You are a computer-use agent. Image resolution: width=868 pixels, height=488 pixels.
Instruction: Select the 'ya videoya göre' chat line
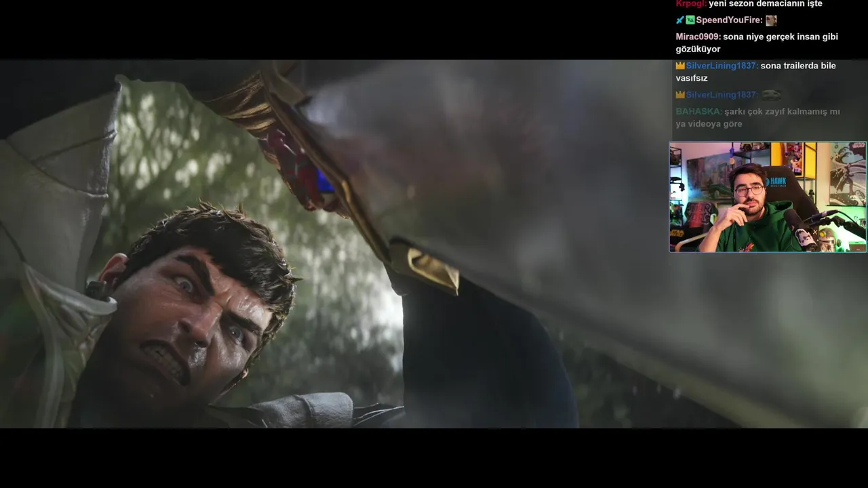(x=709, y=124)
